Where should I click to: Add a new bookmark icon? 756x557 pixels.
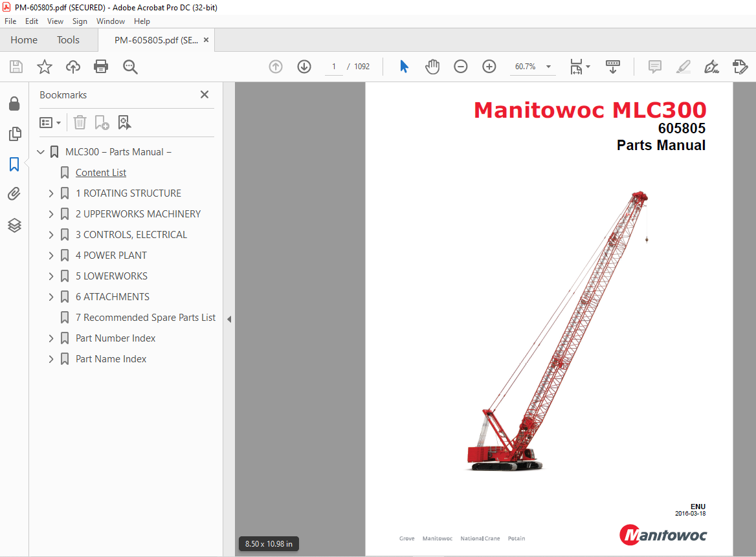pos(102,122)
